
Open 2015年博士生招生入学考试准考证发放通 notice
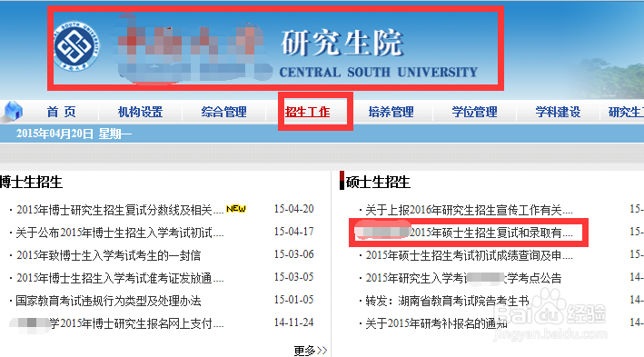tap(120, 278)
